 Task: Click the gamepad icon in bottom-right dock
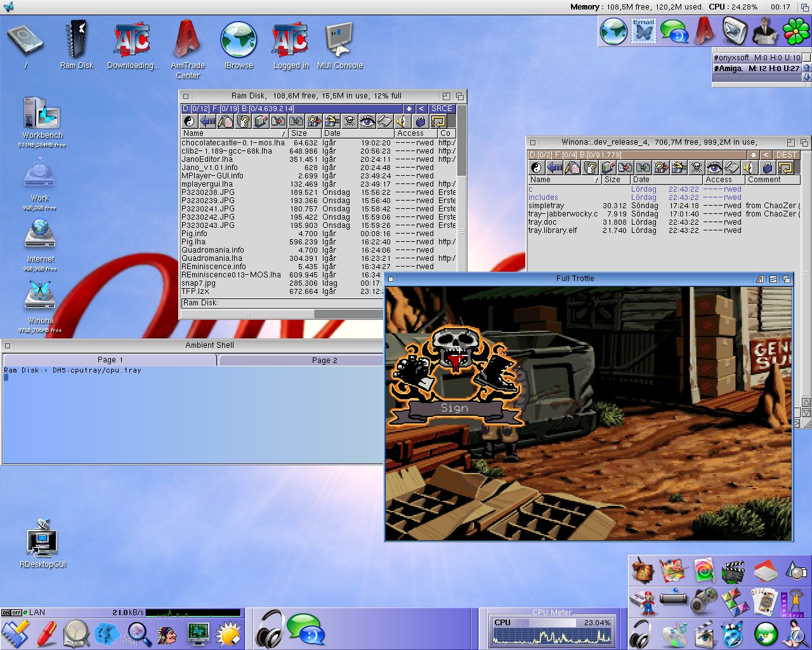click(703, 601)
